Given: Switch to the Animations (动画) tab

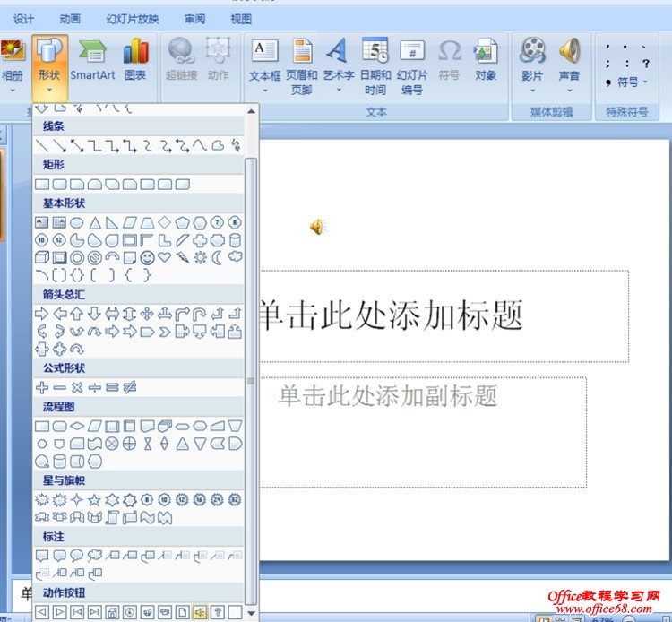Looking at the screenshot, I should (x=70, y=19).
